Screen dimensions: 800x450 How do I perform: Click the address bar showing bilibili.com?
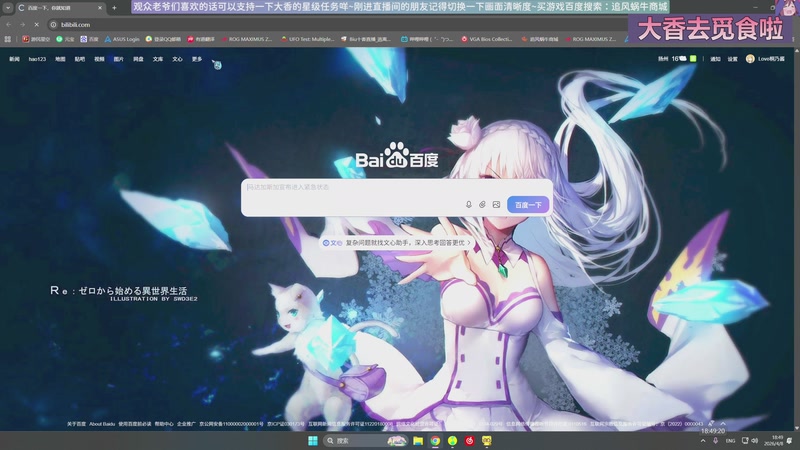(x=337, y=24)
